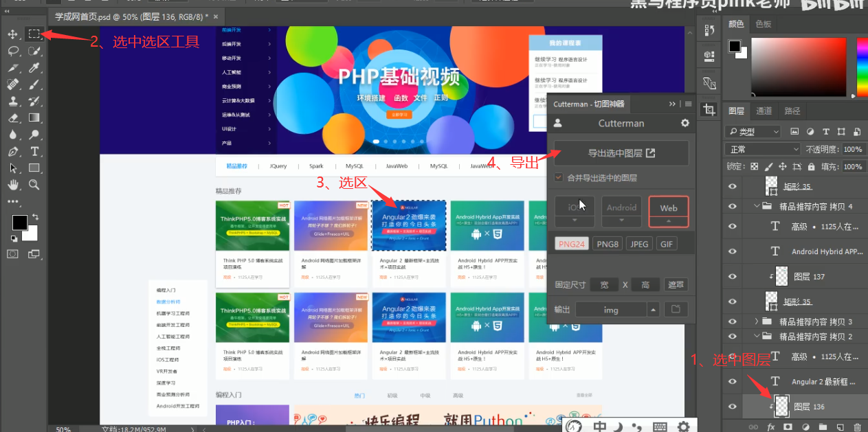Open the Edit Toolbar three-dots menu
Image resolution: width=868 pixels, height=432 pixels.
pyautogui.click(x=12, y=201)
